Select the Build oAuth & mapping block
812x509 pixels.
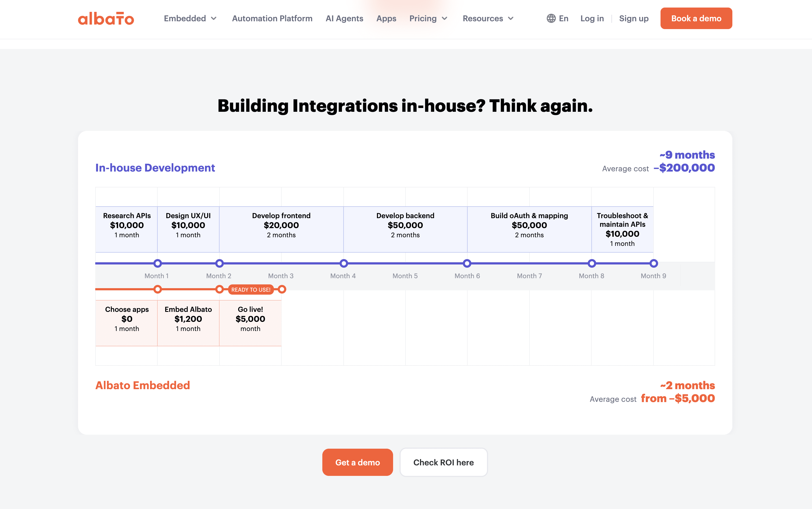pos(529,229)
